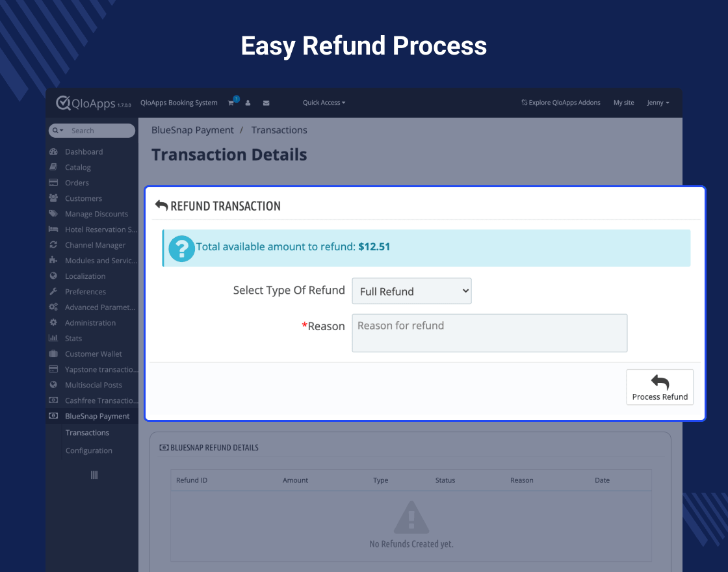This screenshot has width=728, height=572.
Task: Click the Type column header
Action: pyautogui.click(x=381, y=480)
